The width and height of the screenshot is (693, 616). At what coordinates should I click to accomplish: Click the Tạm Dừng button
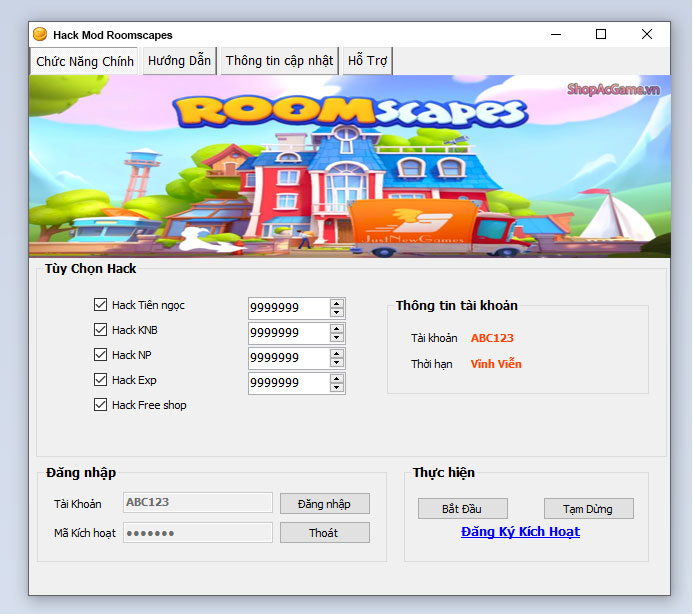point(589,509)
